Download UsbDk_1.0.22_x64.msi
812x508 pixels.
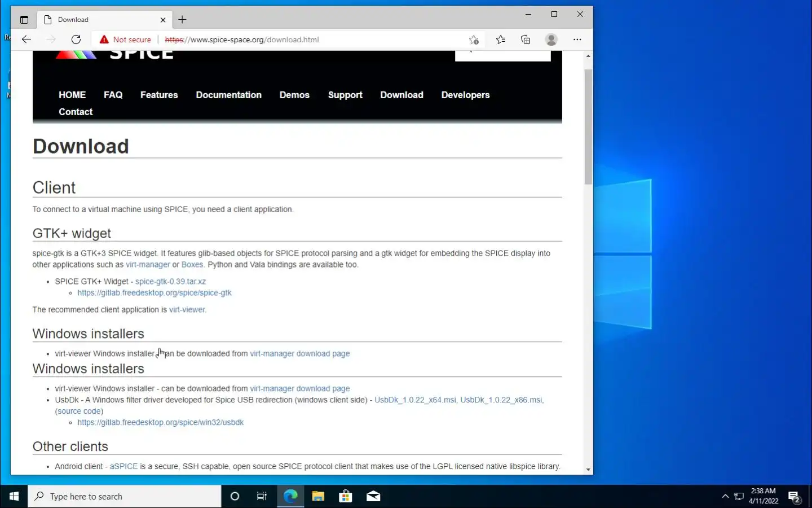click(x=415, y=400)
